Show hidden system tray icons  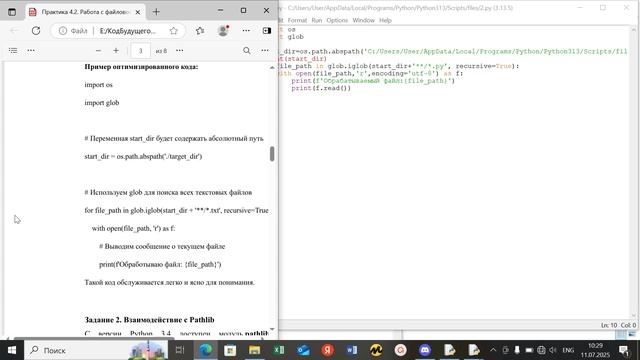(493, 350)
